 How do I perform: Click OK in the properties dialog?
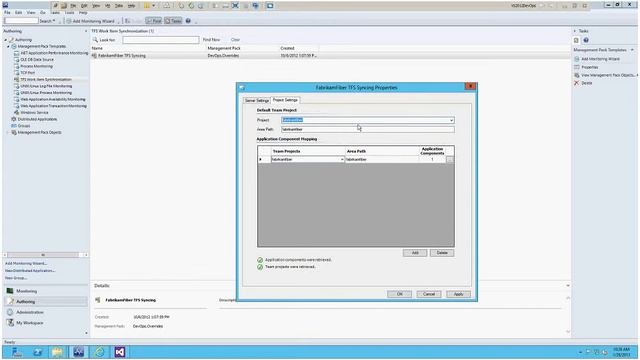tap(400, 294)
